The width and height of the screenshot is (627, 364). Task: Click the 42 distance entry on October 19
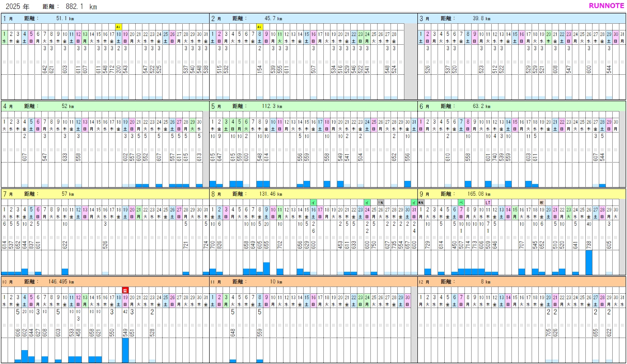point(125,312)
